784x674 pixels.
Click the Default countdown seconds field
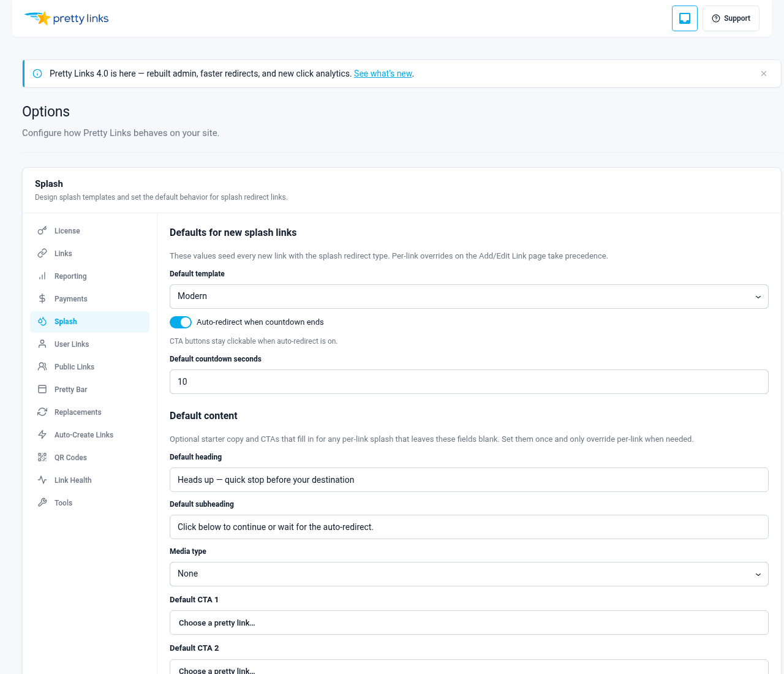(469, 382)
